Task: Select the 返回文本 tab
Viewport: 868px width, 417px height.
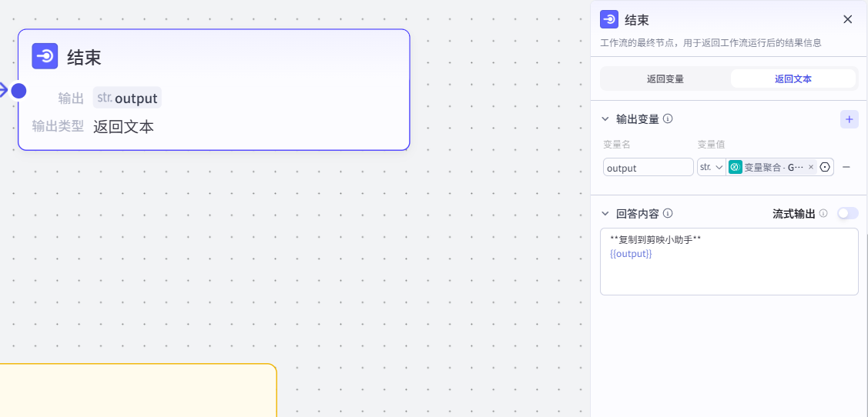Action: (x=793, y=78)
